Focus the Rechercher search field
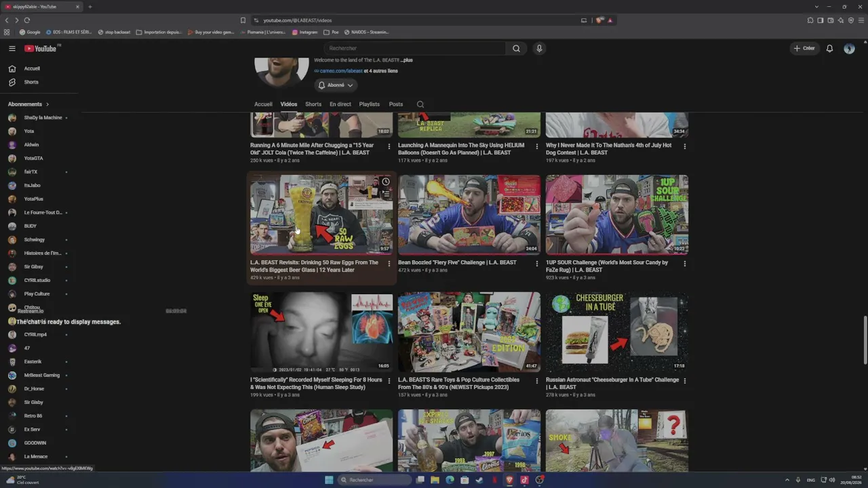The width and height of the screenshot is (868, 488). pos(414,49)
